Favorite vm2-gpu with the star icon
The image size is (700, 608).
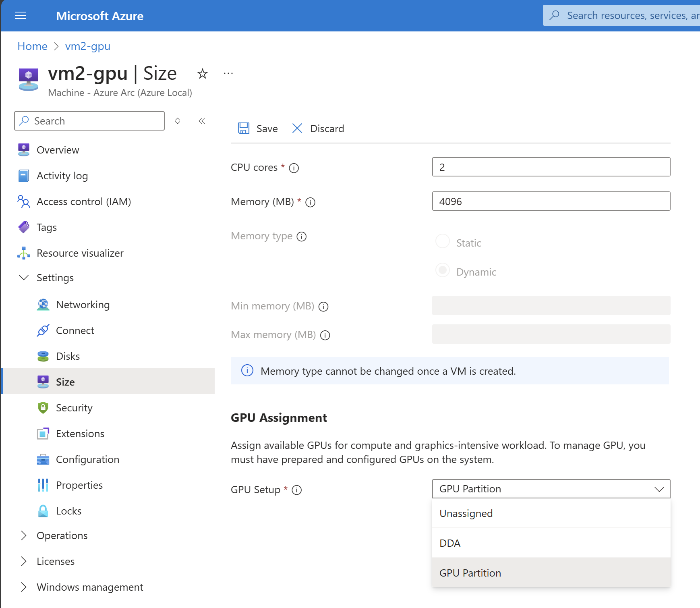click(x=202, y=74)
